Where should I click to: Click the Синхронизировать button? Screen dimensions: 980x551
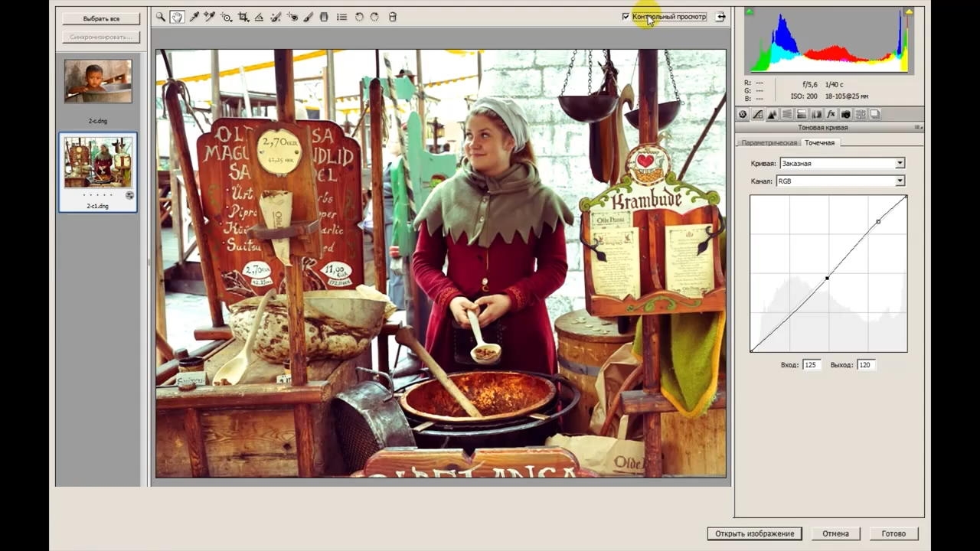(x=101, y=37)
